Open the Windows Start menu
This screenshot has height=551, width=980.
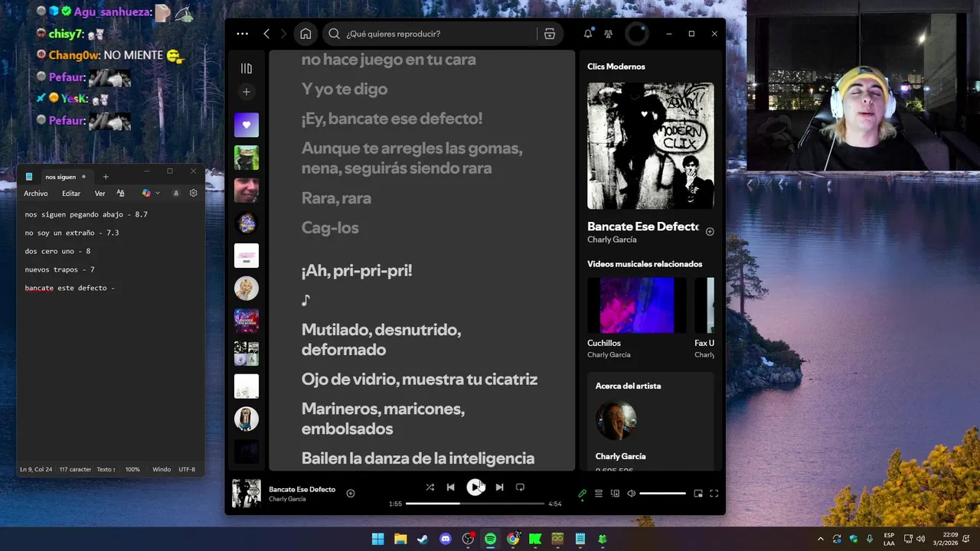377,539
